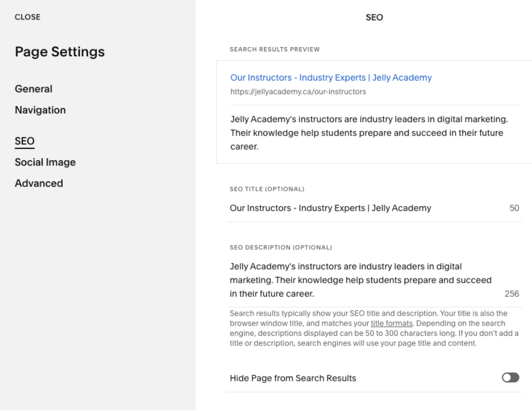Click the help text about search results
The height and width of the screenshot is (411, 532).
click(x=374, y=328)
